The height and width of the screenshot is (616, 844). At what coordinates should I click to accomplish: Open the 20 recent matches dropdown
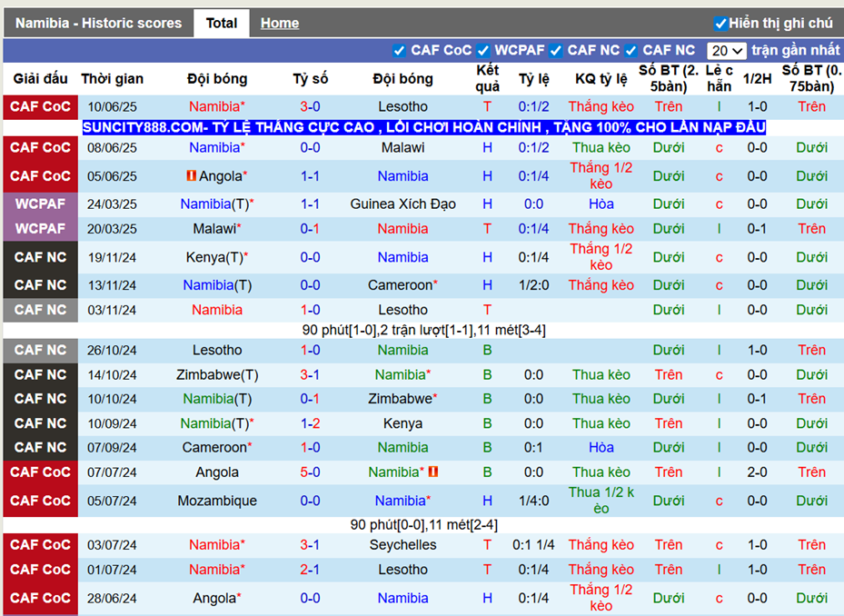726,51
